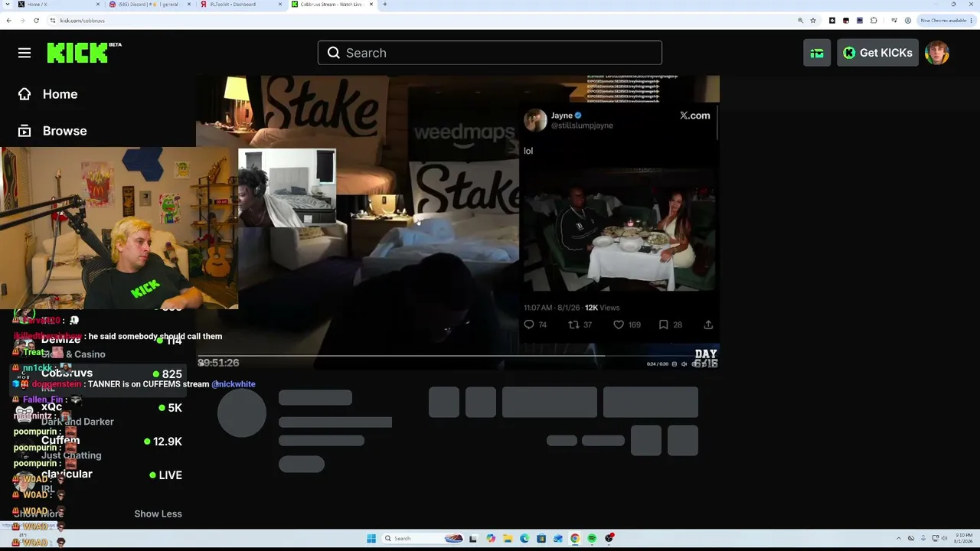980x551 pixels.
Task: Click the Windows taskbar Search box
Action: (x=423, y=539)
